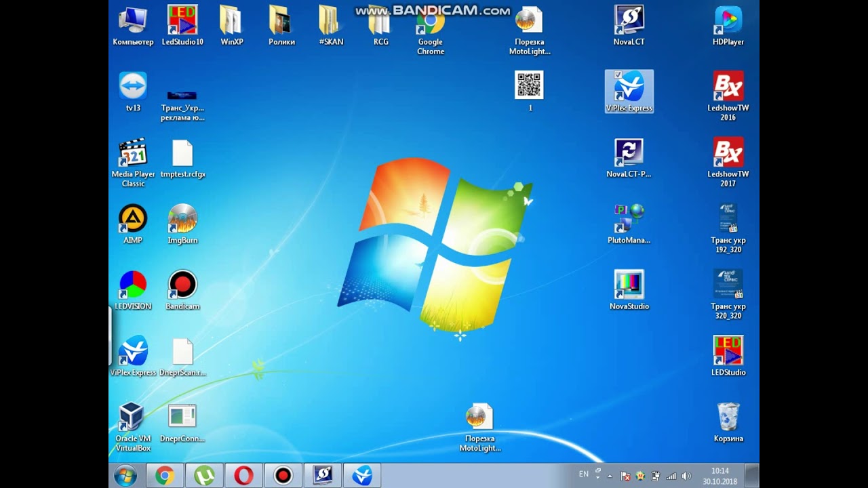Image resolution: width=868 pixels, height=488 pixels.
Task: Click the Media Player Classic shortcut
Action: tap(133, 163)
